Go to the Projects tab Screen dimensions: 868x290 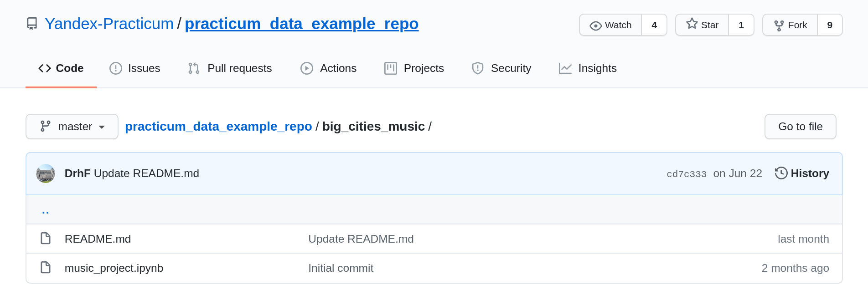pos(414,68)
